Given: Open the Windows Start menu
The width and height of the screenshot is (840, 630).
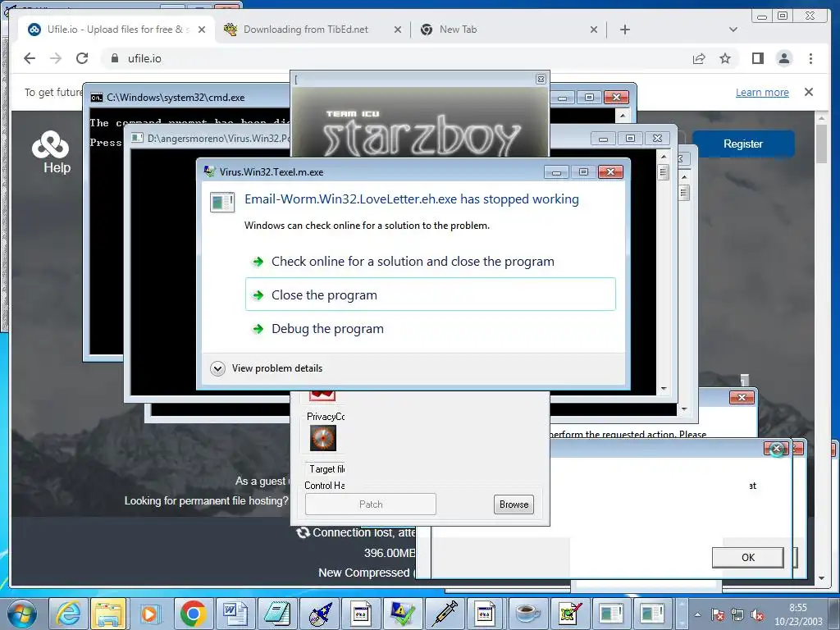Looking at the screenshot, I should click(22, 614).
